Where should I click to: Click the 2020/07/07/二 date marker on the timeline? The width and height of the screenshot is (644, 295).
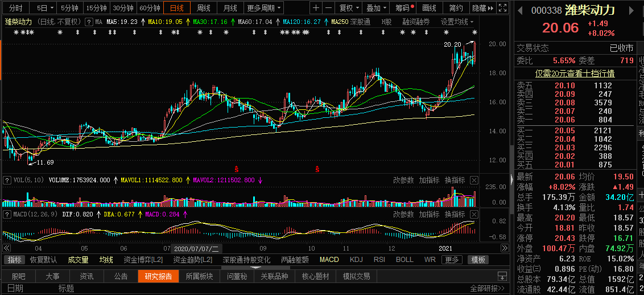[197, 248]
